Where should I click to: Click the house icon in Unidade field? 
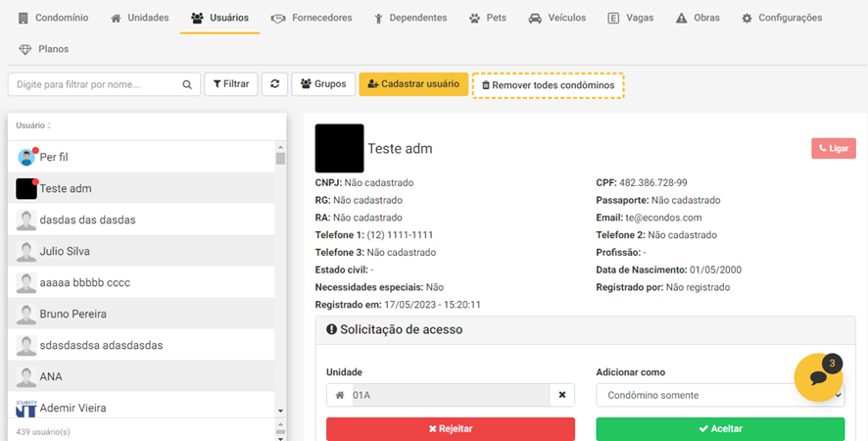(340, 395)
